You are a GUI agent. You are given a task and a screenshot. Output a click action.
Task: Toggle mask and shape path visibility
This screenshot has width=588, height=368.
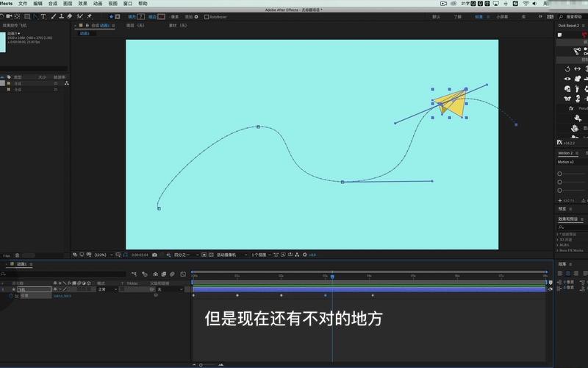tap(126, 255)
